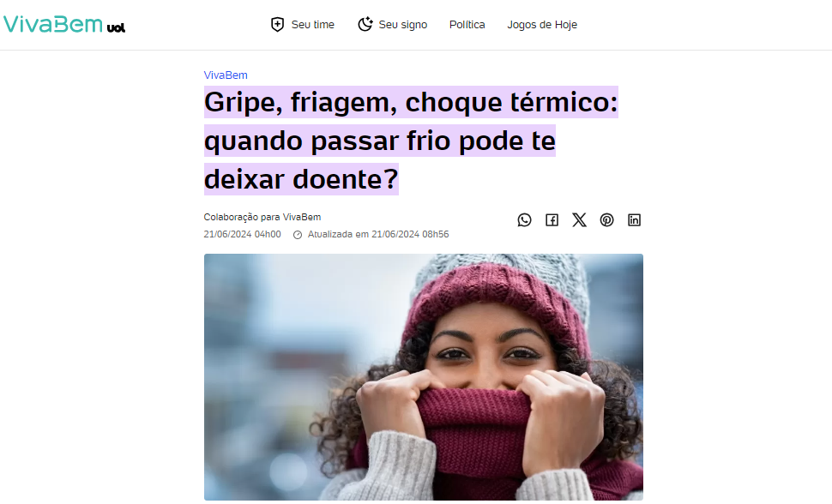Open the woman in beanie photo

coord(424,377)
